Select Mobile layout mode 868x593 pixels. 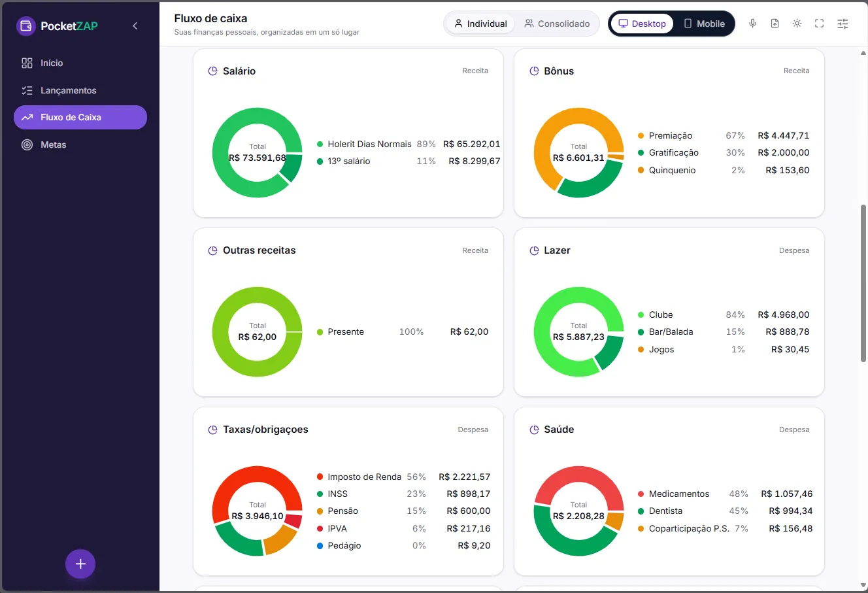coord(704,24)
